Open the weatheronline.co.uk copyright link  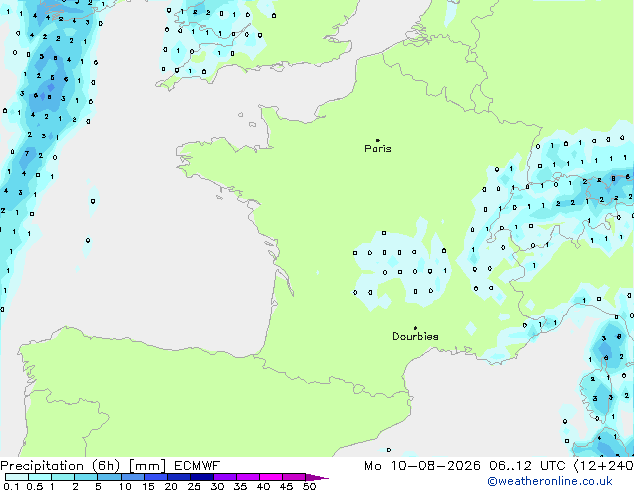(550, 481)
